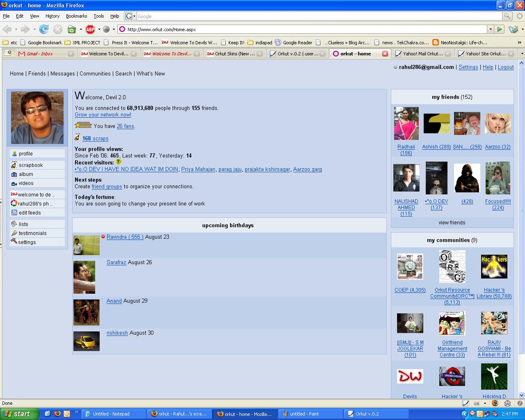The width and height of the screenshot is (525, 420).
Task: Click the gray globe toolbar icon
Action: [106, 29]
